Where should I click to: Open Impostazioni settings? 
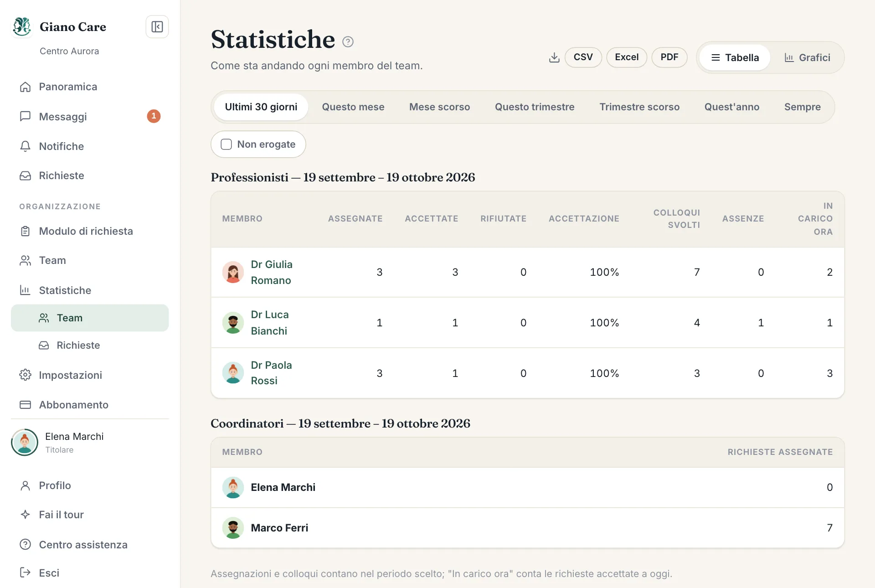[90, 375]
